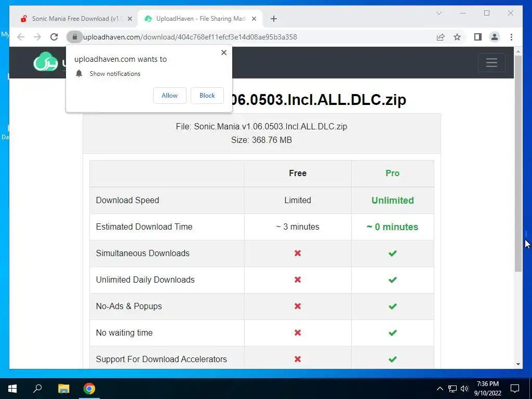Open the hamburger navigation menu
The width and height of the screenshot is (532, 399).
coord(491,62)
